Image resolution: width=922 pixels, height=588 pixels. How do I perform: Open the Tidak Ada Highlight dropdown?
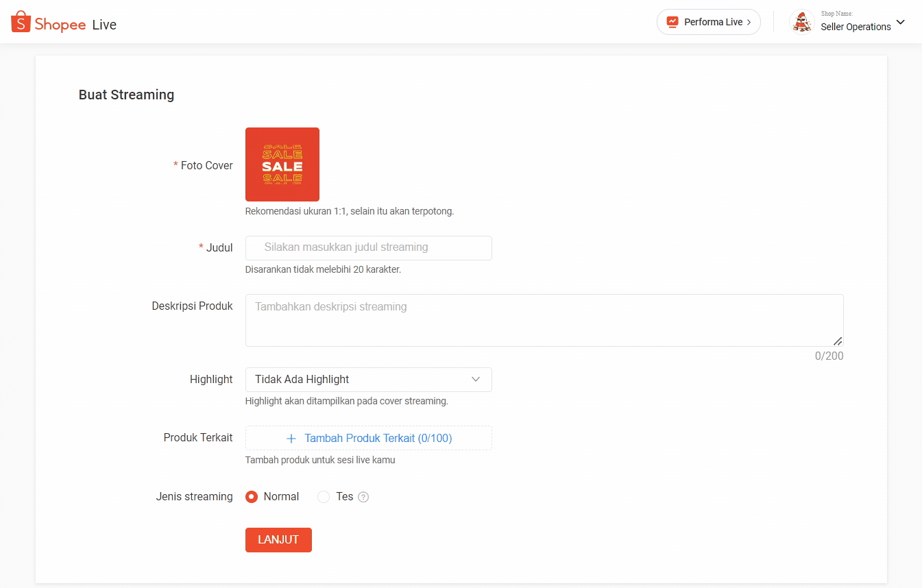(368, 379)
